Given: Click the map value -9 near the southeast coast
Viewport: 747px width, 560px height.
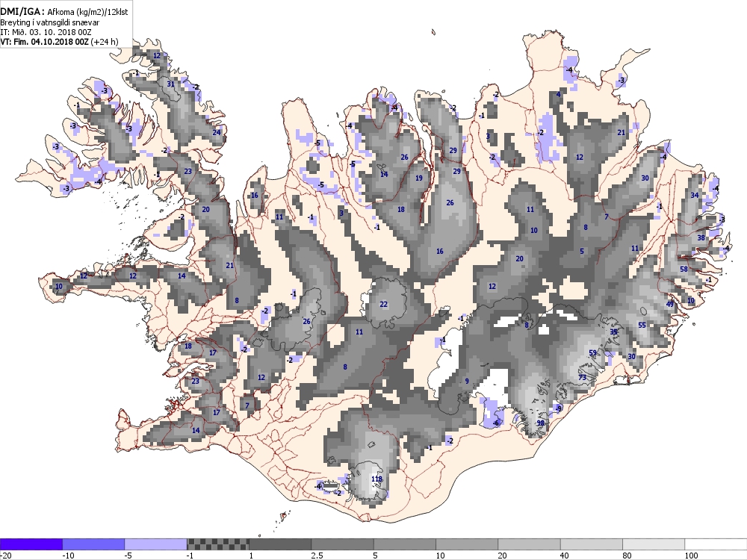Looking at the screenshot, I should 558,408.
